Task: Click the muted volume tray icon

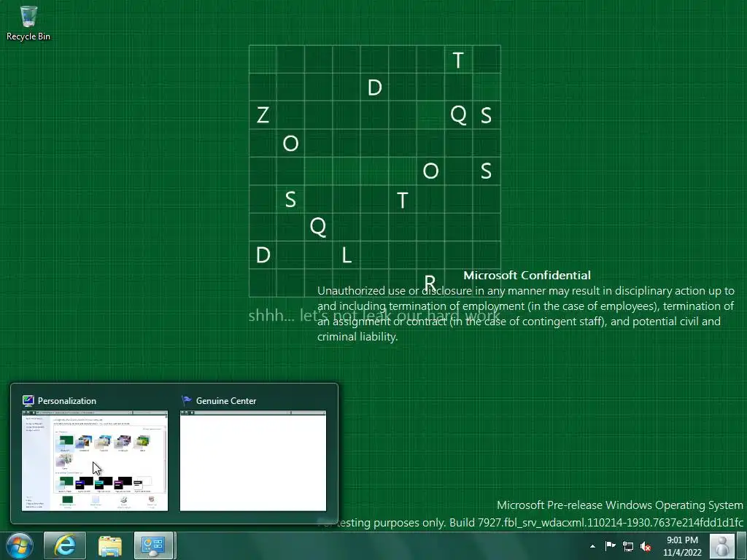Action: tap(646, 546)
